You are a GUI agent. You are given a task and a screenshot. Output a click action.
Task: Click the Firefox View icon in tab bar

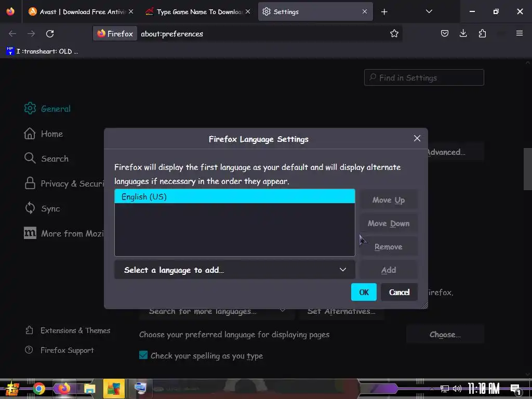(x=10, y=11)
